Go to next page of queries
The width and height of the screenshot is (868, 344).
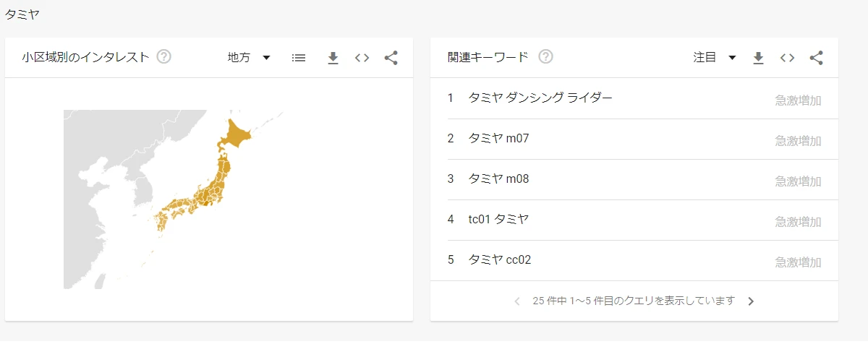point(751,301)
